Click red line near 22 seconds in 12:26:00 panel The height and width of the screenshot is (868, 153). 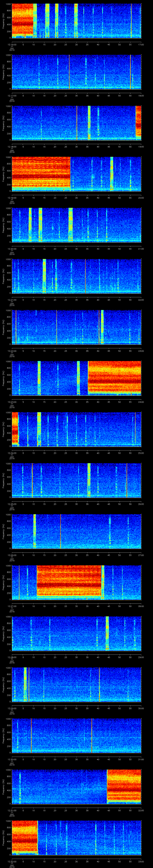pyautogui.click(x=61, y=531)
